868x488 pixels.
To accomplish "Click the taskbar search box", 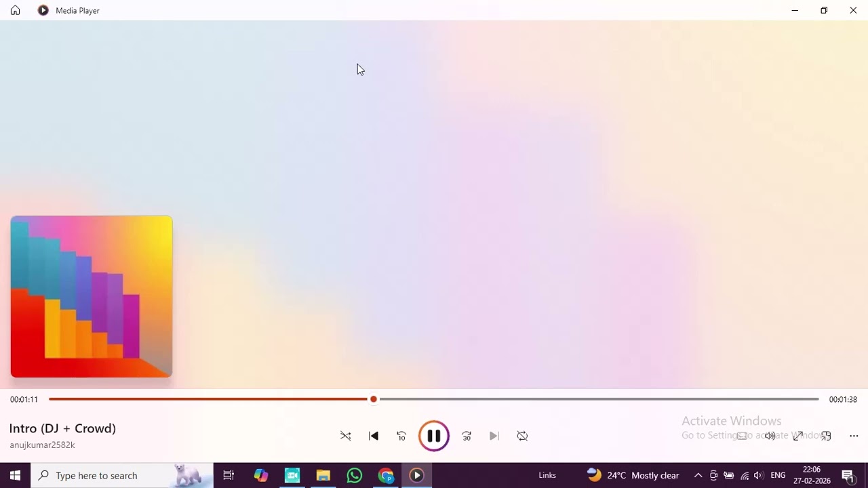I will (x=122, y=475).
